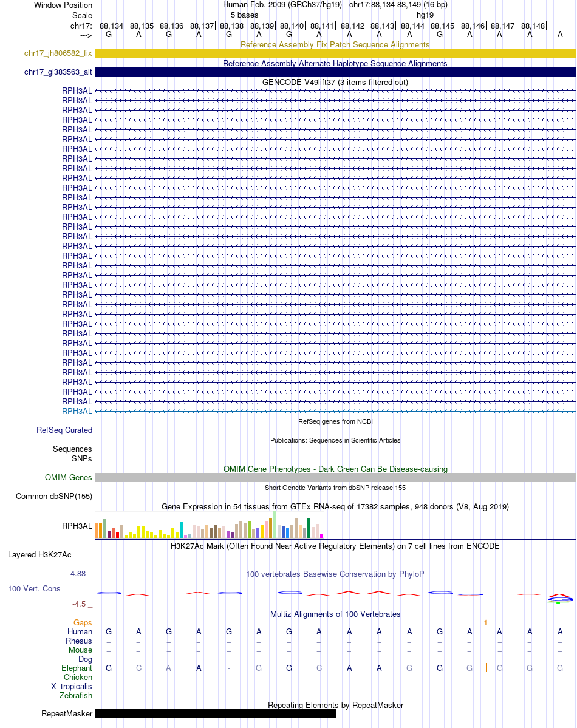Click the 5 bases scale bar
The image size is (577, 728).
pos(336,15)
